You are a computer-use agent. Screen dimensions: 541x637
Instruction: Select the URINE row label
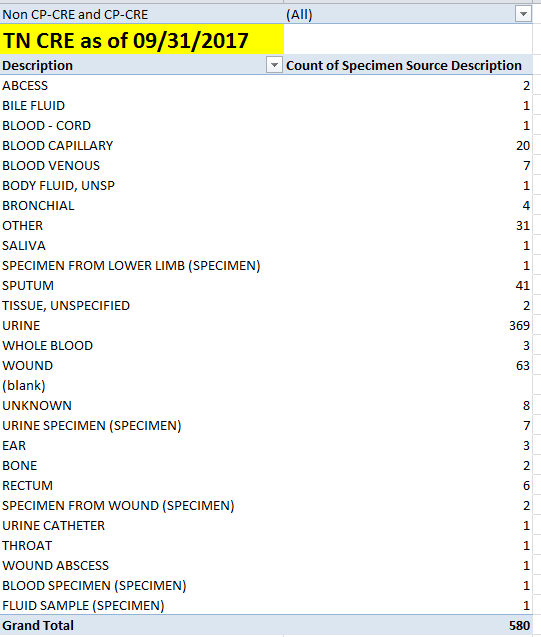(21, 325)
